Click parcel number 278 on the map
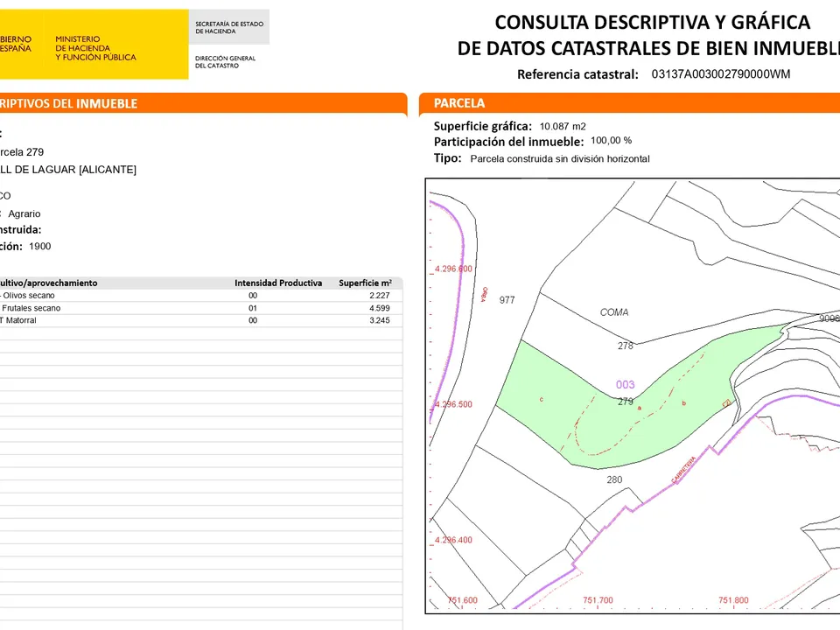Viewport: 840px width, 630px height. pos(625,346)
